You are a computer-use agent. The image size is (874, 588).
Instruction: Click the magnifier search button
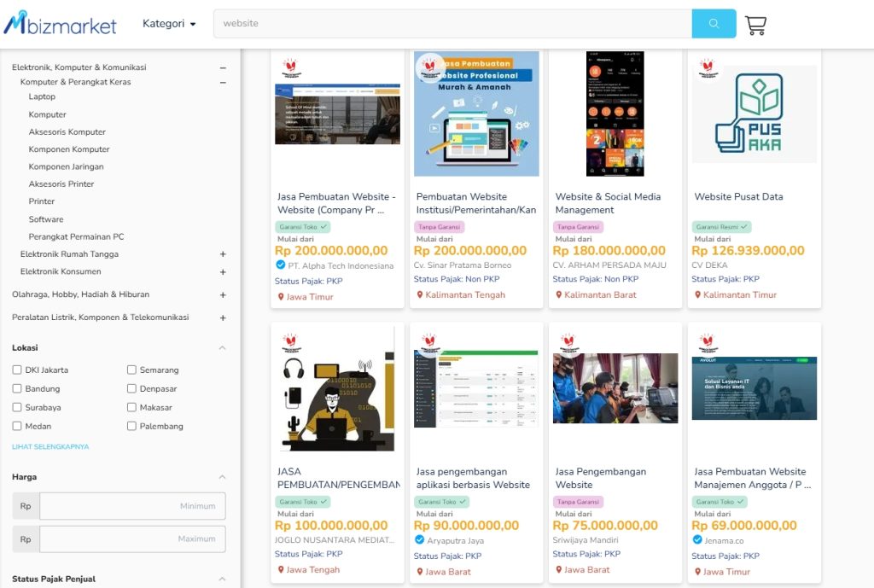coord(714,24)
